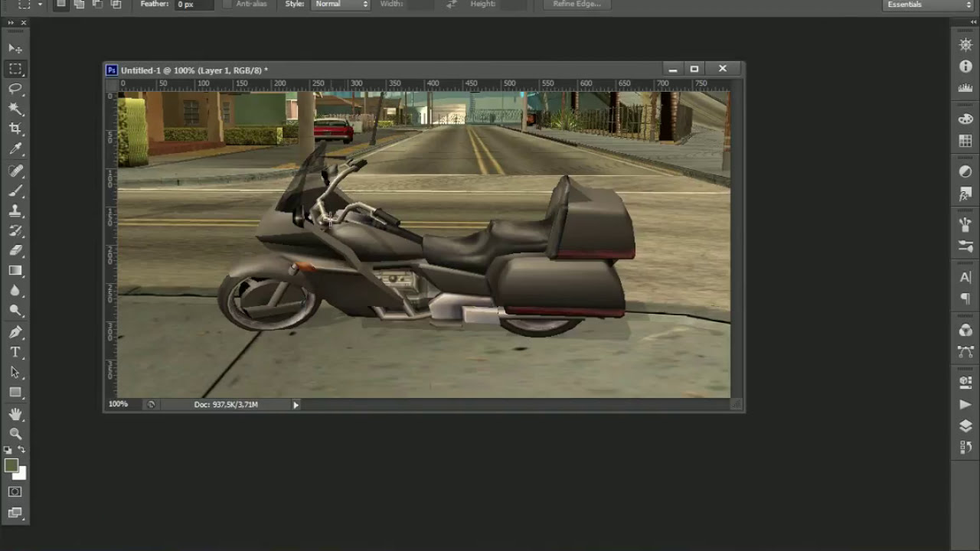The height and width of the screenshot is (551, 980).
Task: Choose Subtract from selection mode
Action: coord(98,4)
